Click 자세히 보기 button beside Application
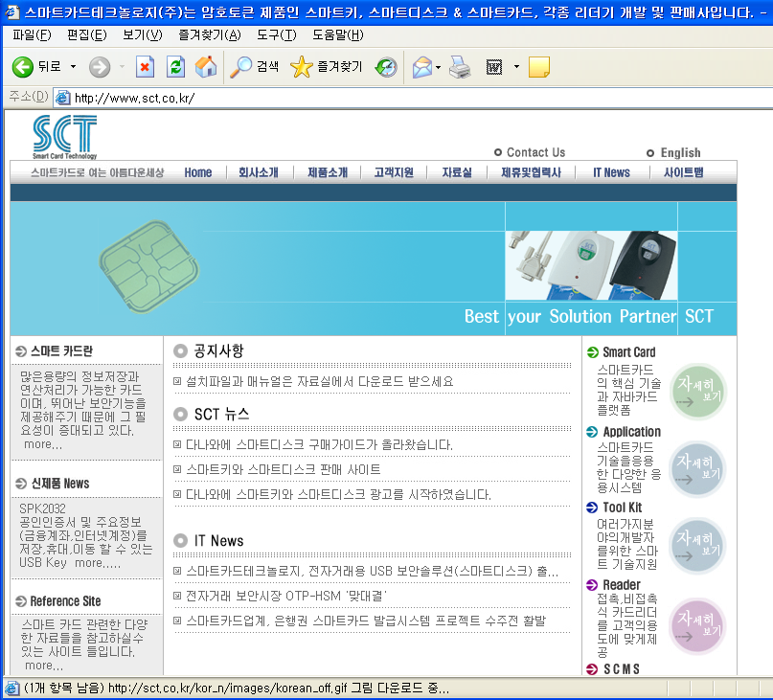 click(x=697, y=469)
